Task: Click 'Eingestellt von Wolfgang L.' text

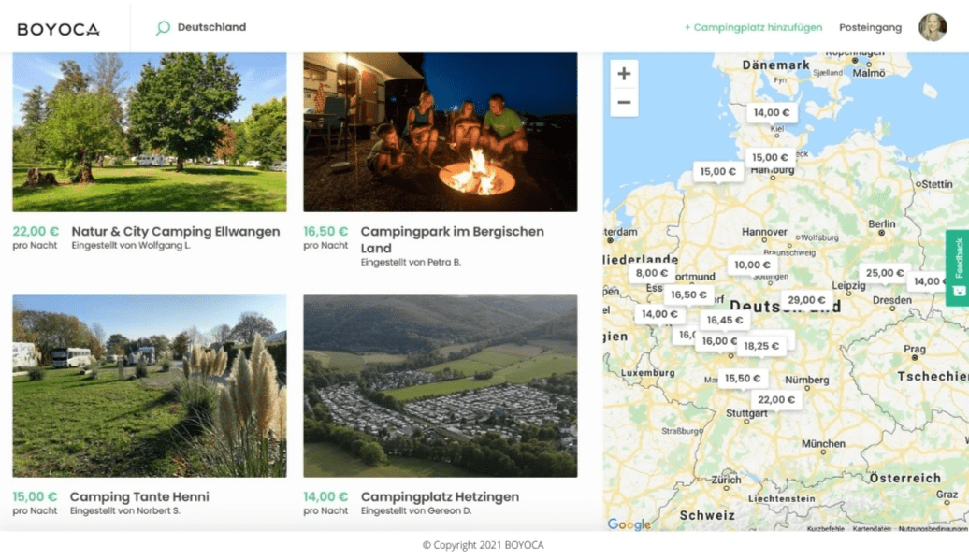Action: (131, 246)
